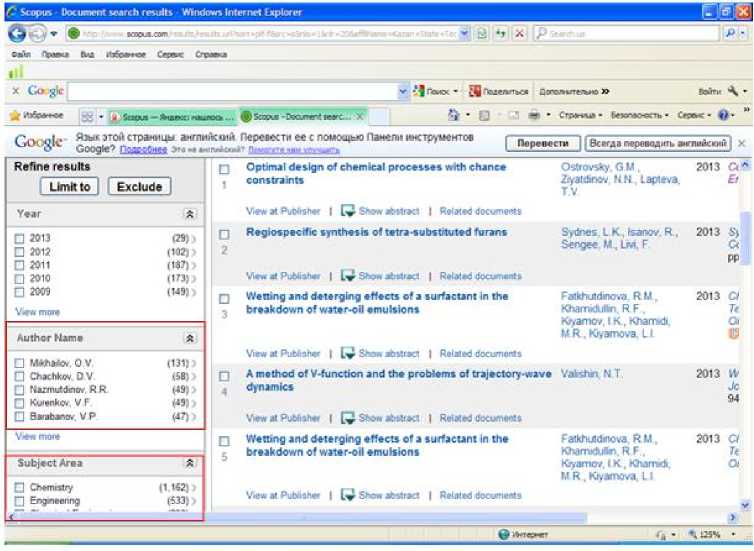
Task: Collapse the Year filter section
Action: tap(190, 214)
